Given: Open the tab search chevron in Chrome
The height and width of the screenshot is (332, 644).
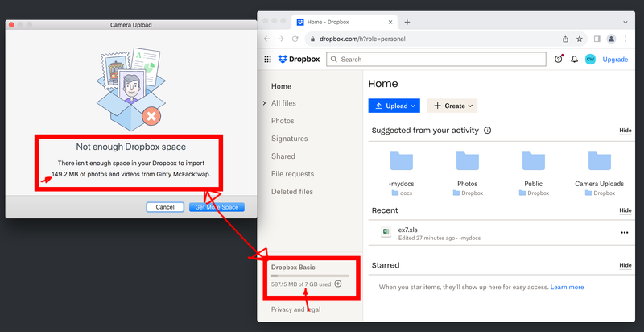Looking at the screenshot, I should coord(625,23).
